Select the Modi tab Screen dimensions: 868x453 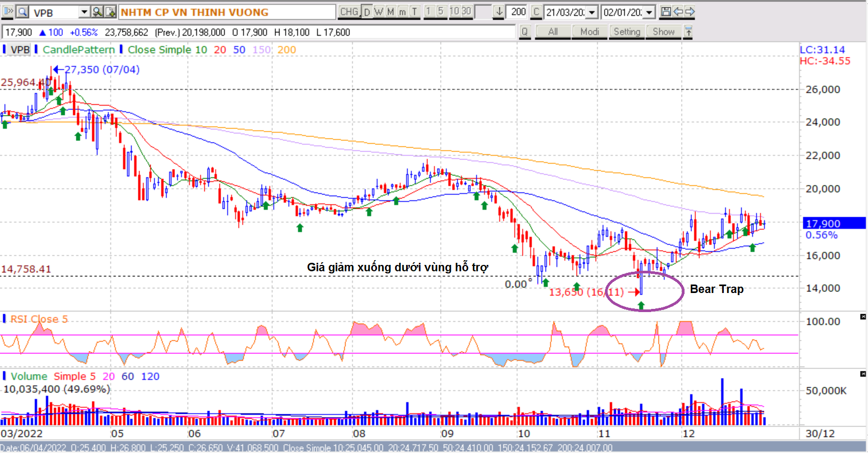pos(589,32)
